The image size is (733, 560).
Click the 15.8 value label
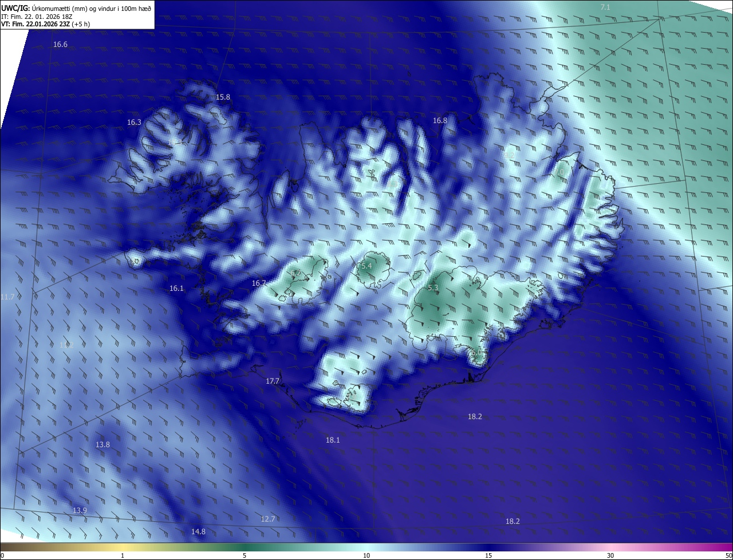pos(223,97)
